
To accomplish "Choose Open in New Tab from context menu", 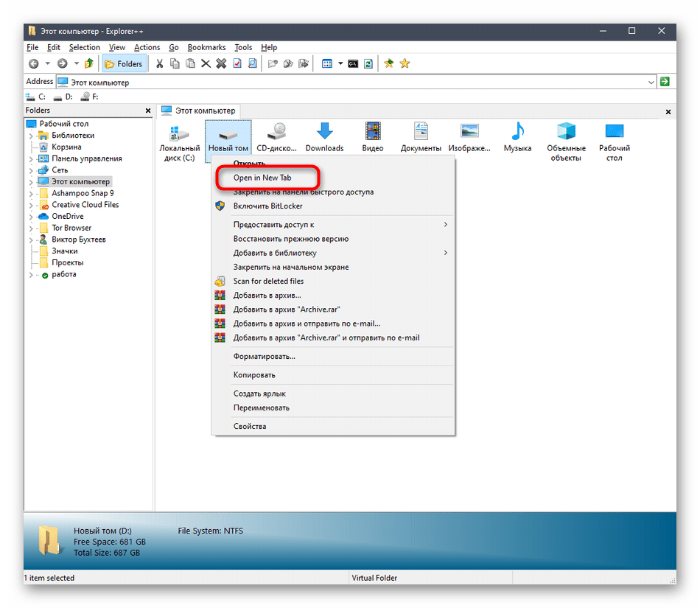I will coord(262,178).
